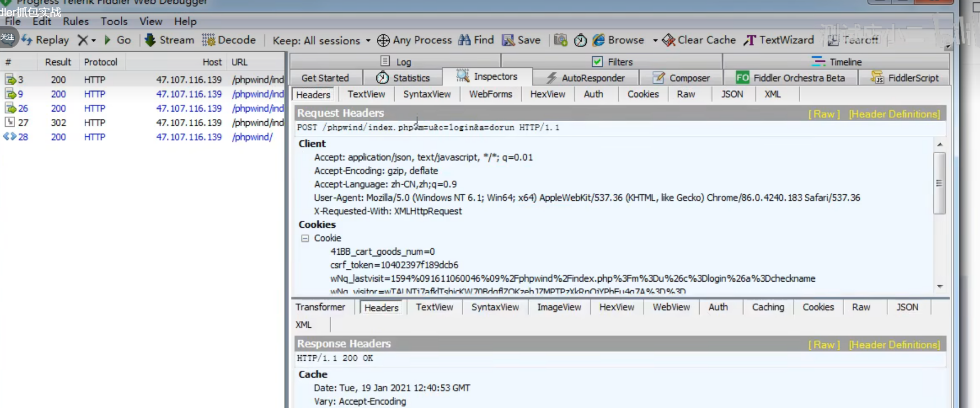
Task: Select request HexView inspector tab
Action: click(548, 94)
